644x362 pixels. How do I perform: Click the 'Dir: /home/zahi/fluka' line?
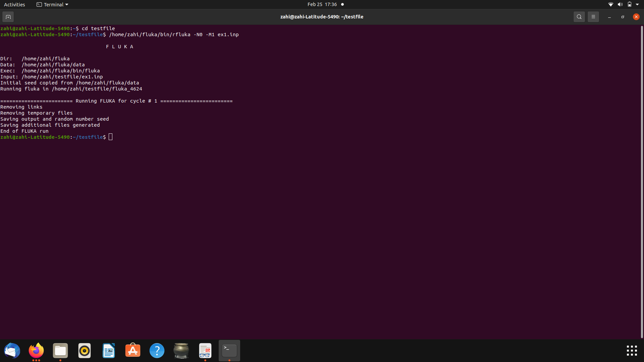click(x=35, y=59)
